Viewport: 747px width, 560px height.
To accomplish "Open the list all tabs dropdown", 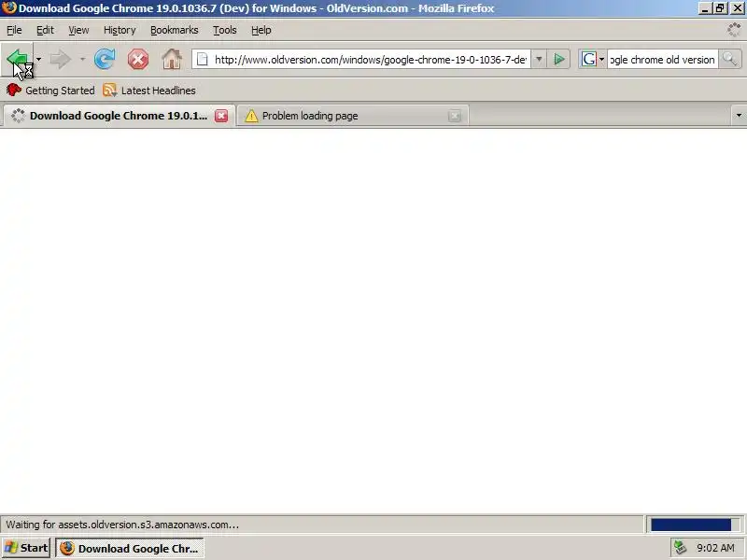I will pos(739,115).
